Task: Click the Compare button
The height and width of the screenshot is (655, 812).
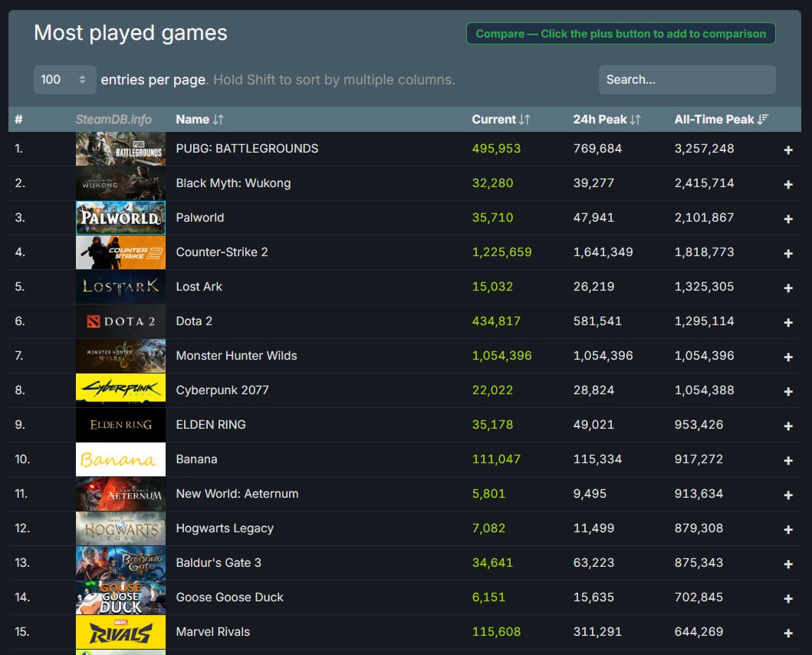Action: 620,34
